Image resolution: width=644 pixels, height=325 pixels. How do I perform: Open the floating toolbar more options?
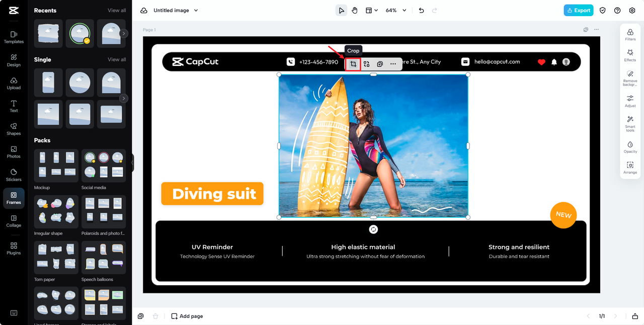(x=393, y=64)
